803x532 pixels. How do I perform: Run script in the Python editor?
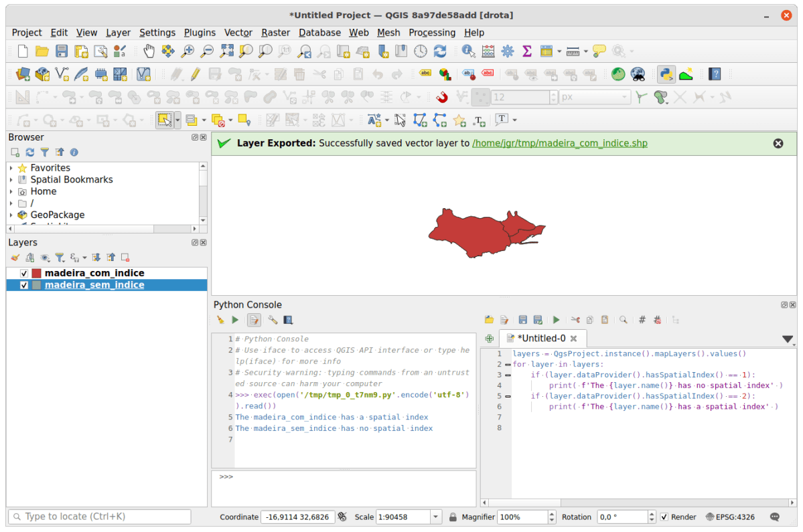556,321
